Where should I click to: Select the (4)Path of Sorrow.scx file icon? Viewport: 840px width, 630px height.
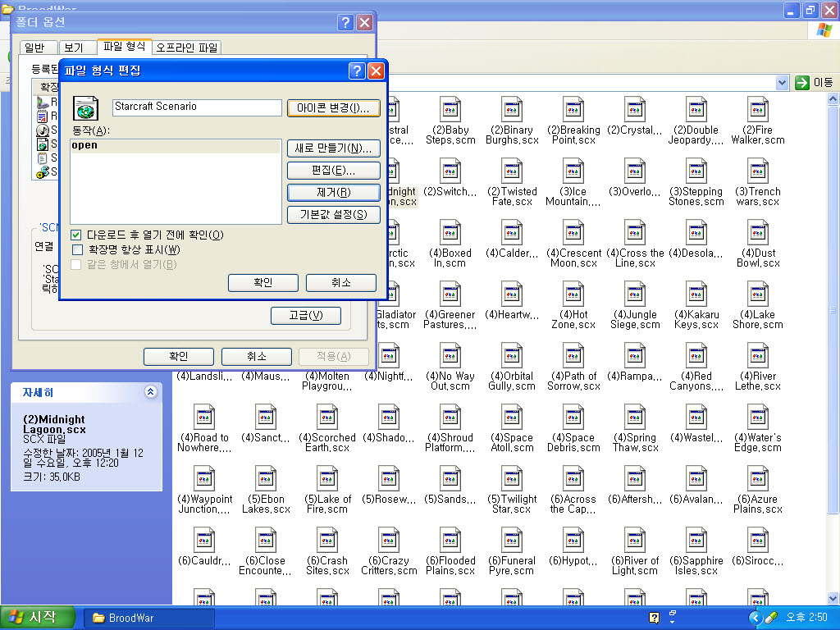(x=573, y=356)
